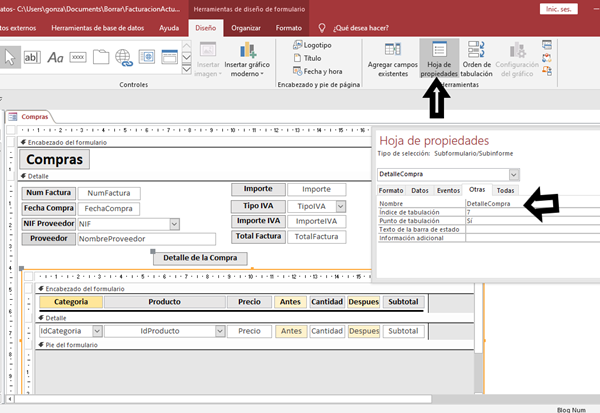Viewport: 600px width, 413px height.
Task: Switch to the Organizar ribbon tab
Action: [x=245, y=29]
